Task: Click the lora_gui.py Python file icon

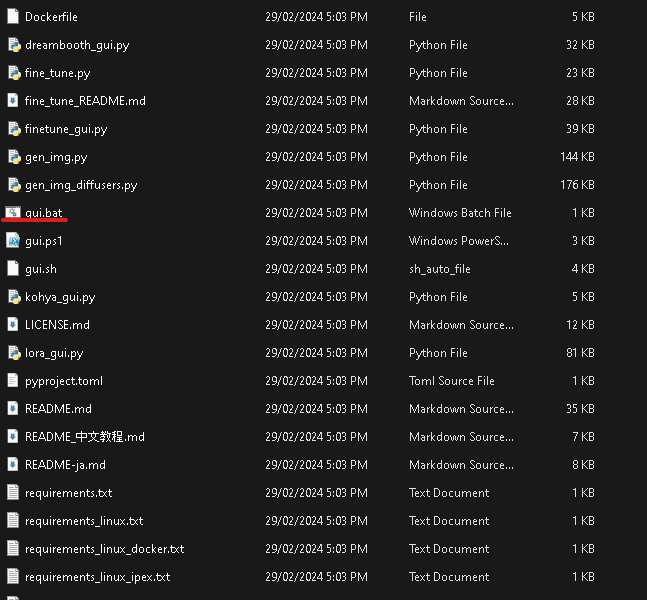Action: pyautogui.click(x=13, y=353)
